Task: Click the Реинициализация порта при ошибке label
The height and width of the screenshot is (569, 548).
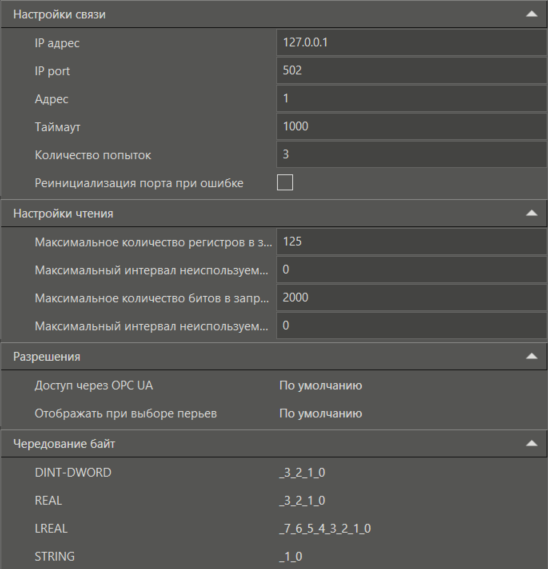Action: click(x=139, y=183)
